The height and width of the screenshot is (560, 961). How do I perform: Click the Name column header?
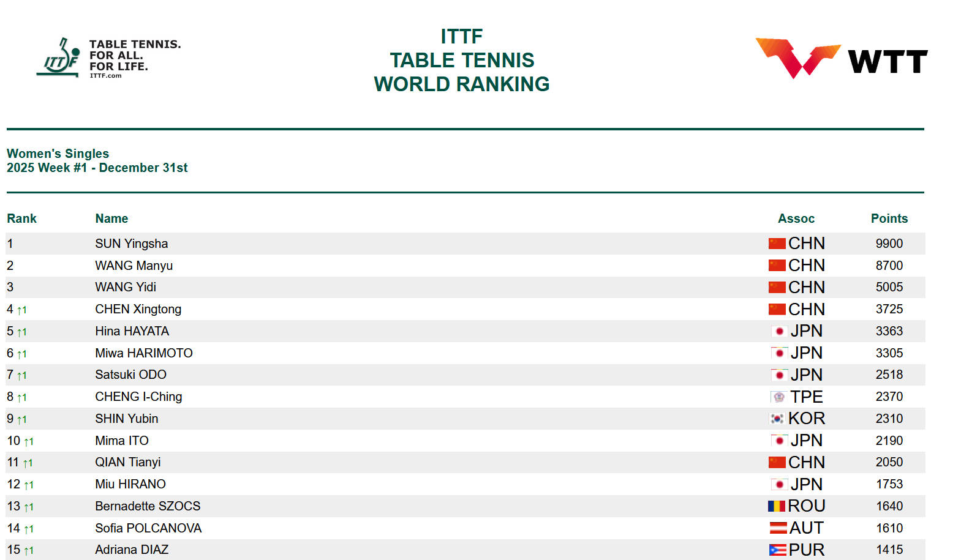point(111,218)
